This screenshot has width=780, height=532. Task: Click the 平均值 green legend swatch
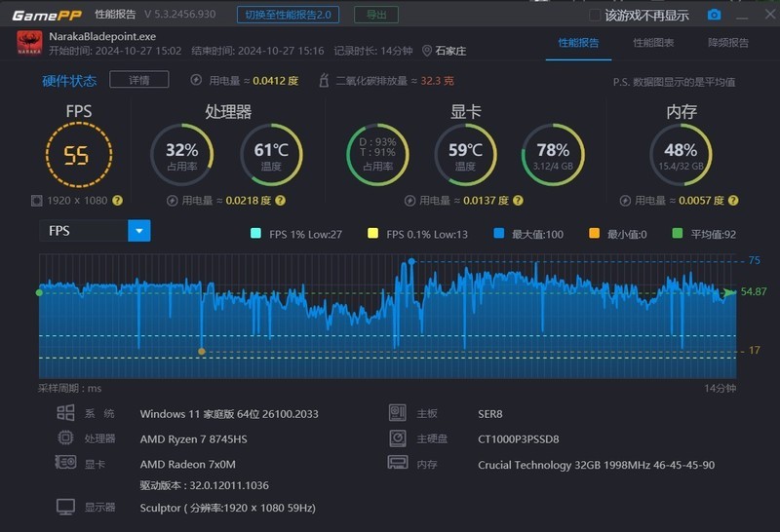click(677, 234)
